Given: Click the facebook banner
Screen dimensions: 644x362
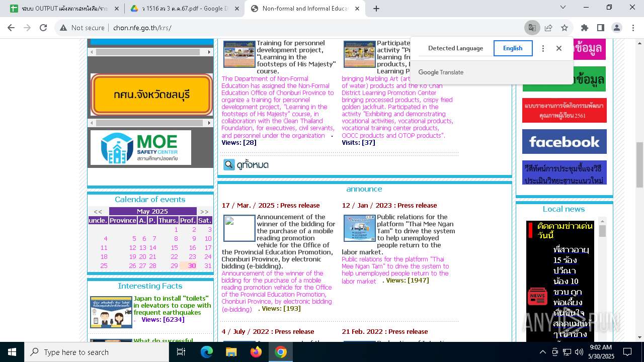Looking at the screenshot, I should click(564, 142).
